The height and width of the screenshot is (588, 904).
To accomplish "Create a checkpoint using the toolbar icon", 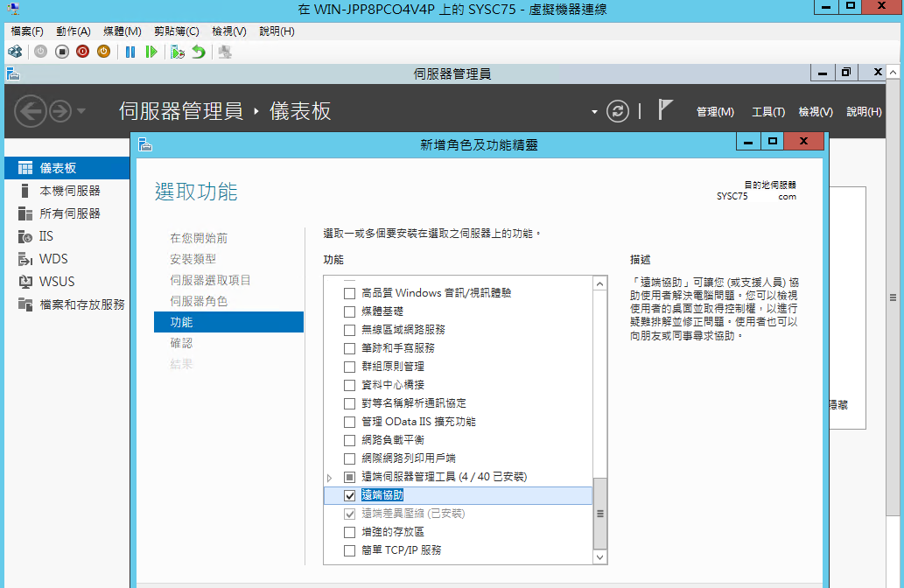I will pyautogui.click(x=178, y=52).
